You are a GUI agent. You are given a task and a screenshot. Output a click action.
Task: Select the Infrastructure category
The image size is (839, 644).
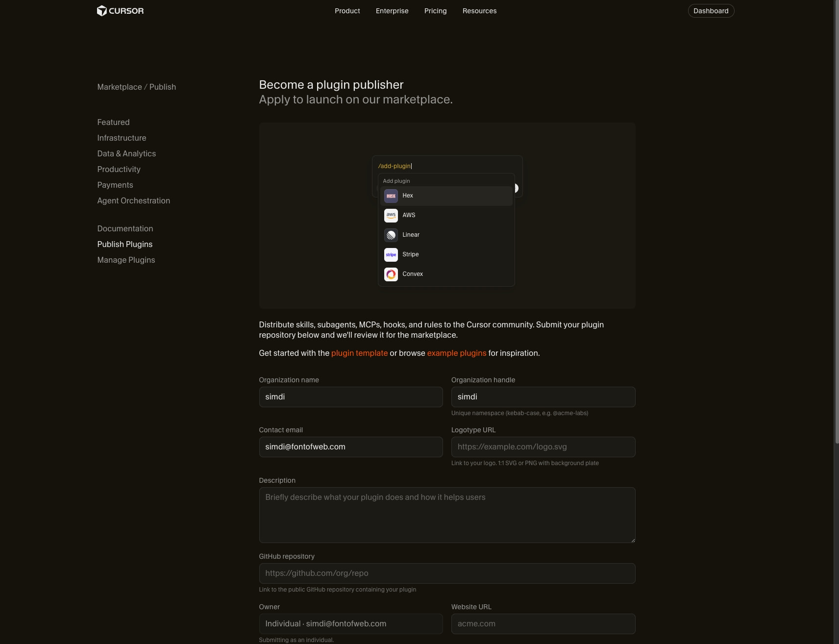122,138
